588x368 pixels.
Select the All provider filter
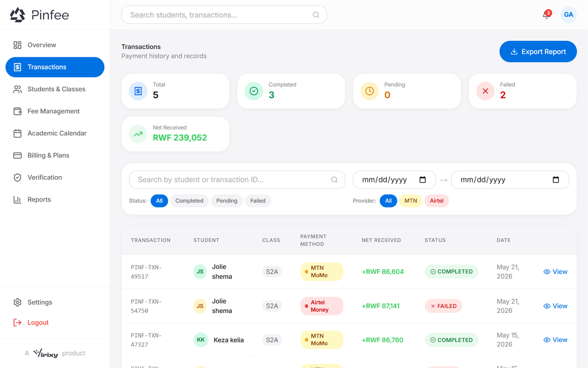(x=388, y=201)
